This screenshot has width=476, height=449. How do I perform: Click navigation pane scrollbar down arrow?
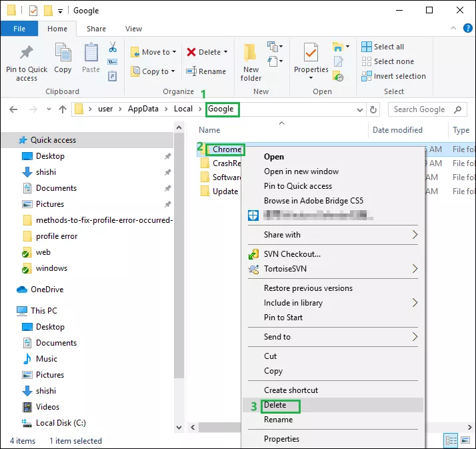(x=179, y=428)
